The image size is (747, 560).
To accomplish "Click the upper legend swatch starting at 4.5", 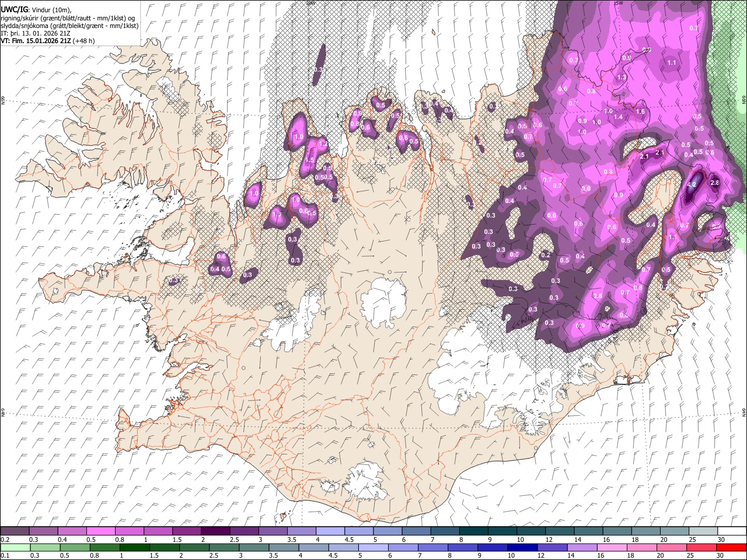I will [x=359, y=531].
